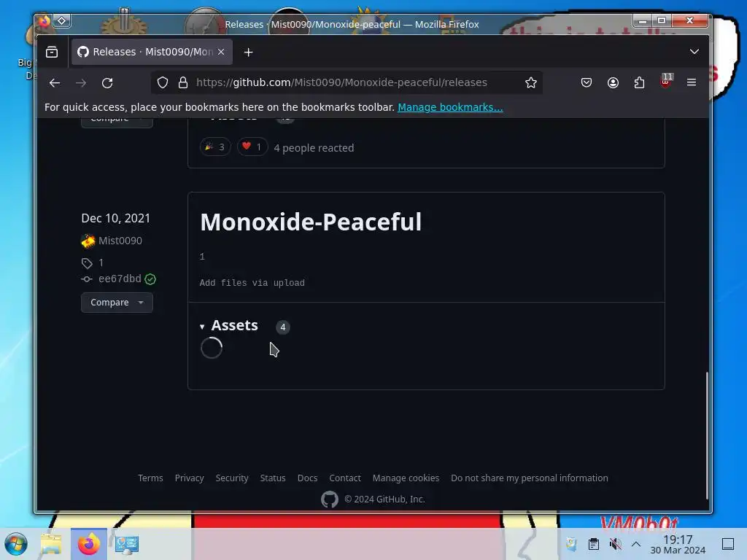
Task: Open the clock showing 19:17
Action: click(678, 544)
